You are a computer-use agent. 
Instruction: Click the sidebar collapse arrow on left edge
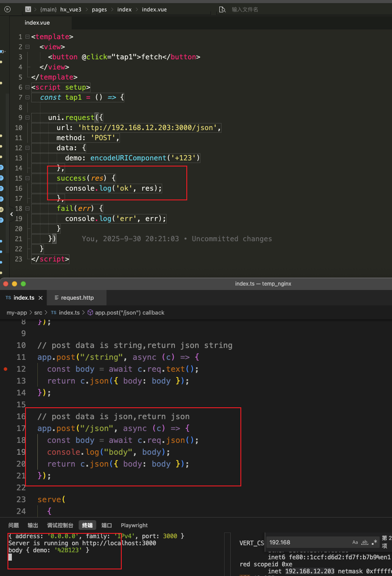click(11, 214)
